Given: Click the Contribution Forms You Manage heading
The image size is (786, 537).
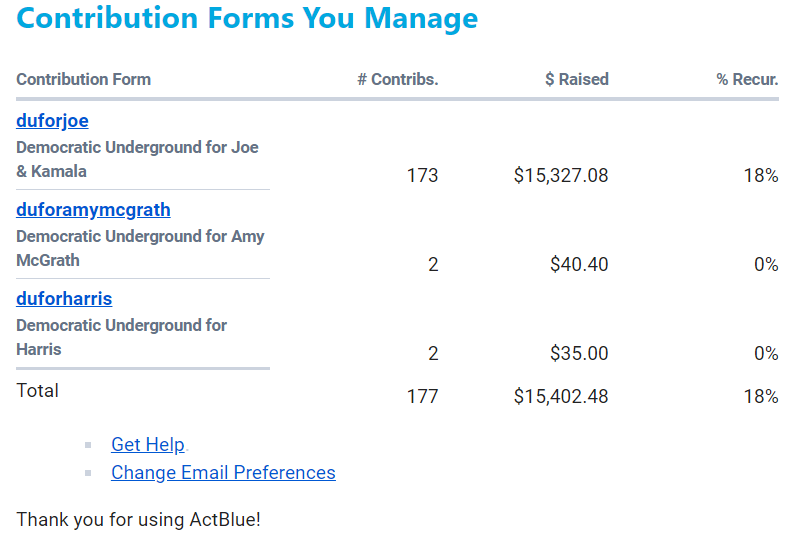Looking at the screenshot, I should [x=247, y=19].
